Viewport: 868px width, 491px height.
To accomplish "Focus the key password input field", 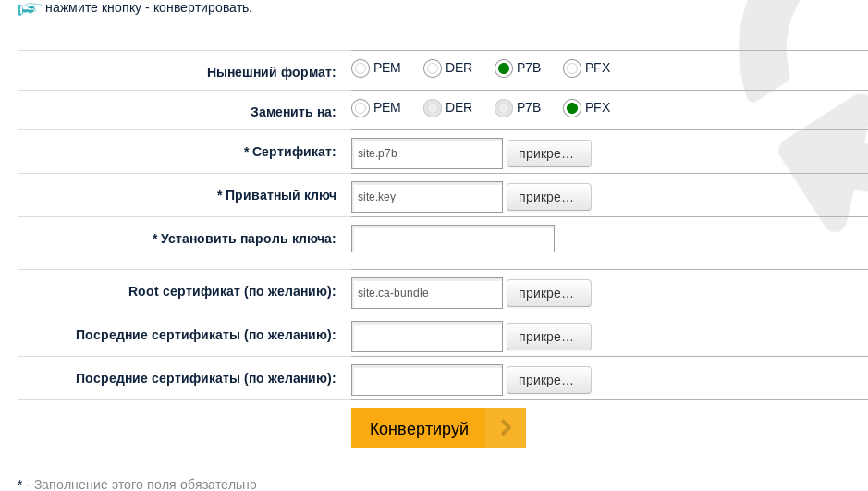I will tap(453, 239).
